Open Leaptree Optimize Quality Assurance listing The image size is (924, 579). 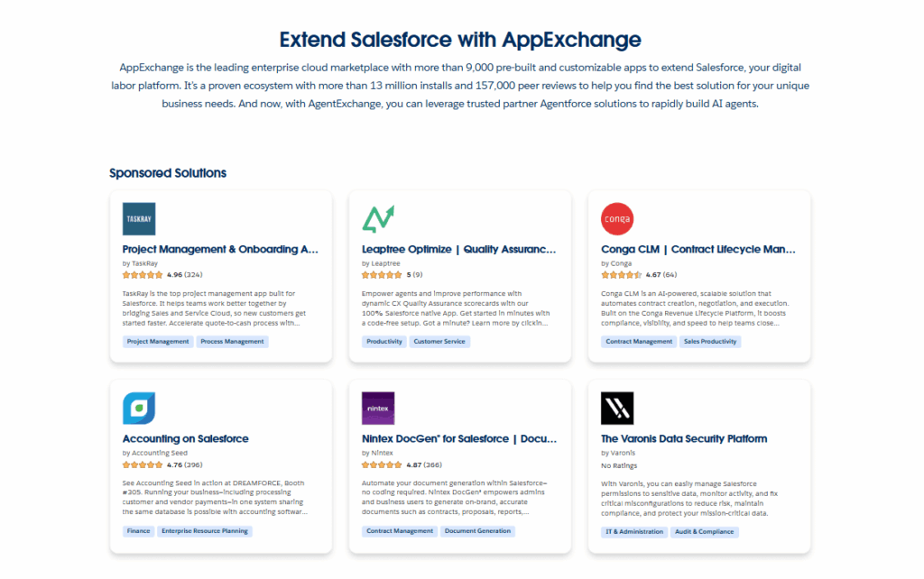[x=459, y=250]
